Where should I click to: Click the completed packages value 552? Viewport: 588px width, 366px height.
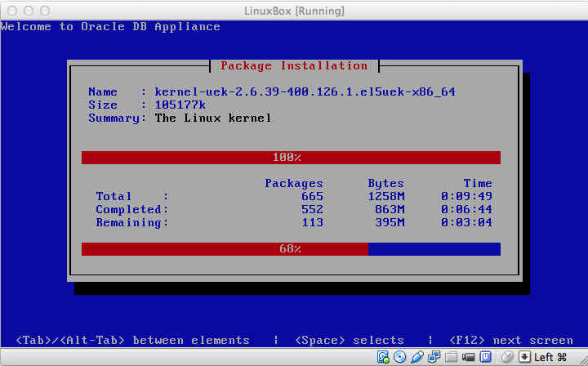(x=312, y=209)
